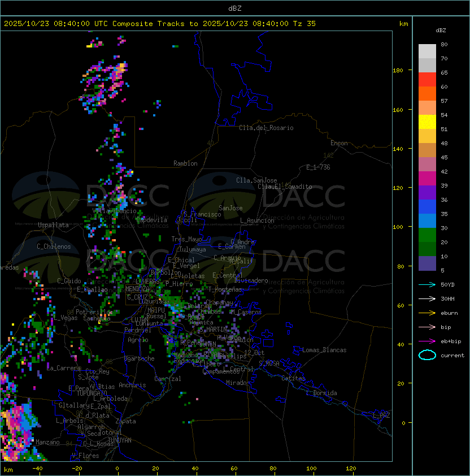The height and width of the screenshot is (476, 470).
Task: Pick the slate purple 5–10 dBZ swatch
Action: pos(427,263)
